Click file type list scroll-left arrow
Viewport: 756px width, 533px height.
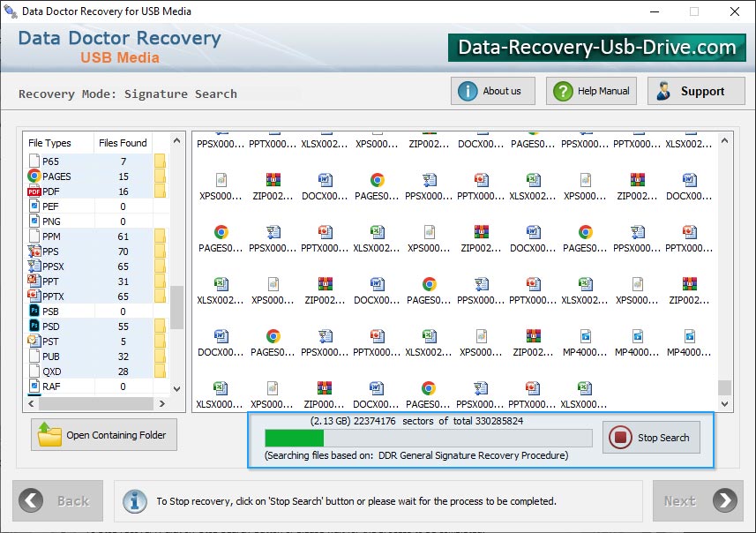(32, 403)
